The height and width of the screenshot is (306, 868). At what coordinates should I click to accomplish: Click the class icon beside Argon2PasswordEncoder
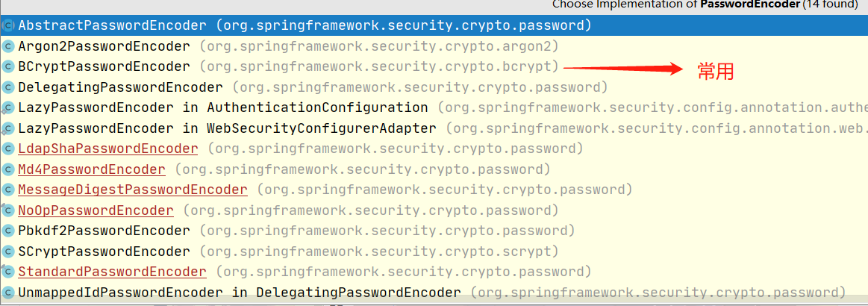(8, 46)
